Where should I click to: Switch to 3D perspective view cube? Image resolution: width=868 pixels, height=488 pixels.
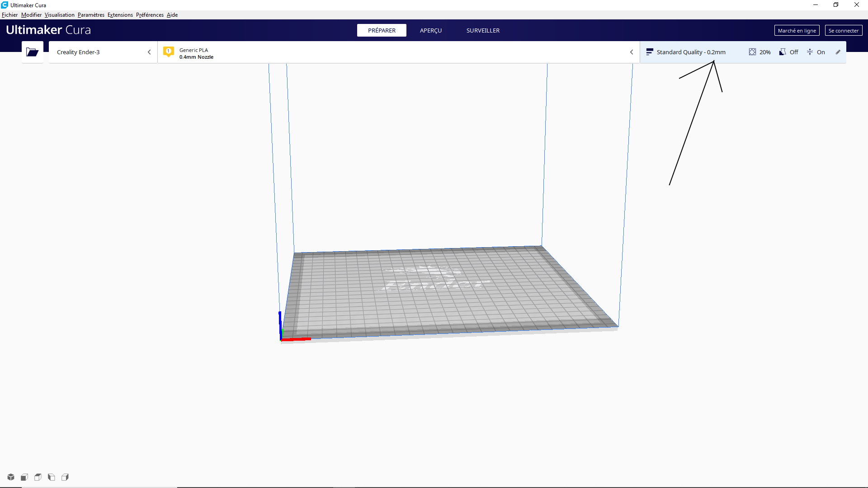click(11, 477)
